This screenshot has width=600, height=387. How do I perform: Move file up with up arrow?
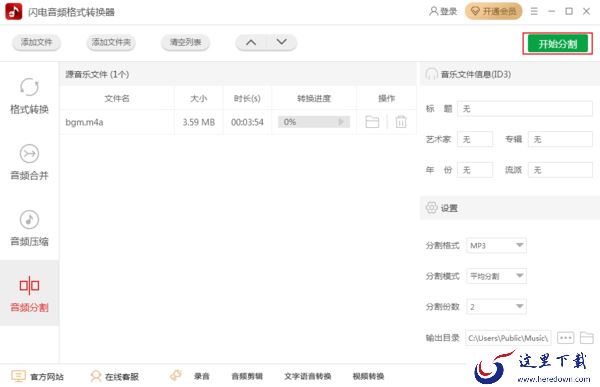coord(251,42)
